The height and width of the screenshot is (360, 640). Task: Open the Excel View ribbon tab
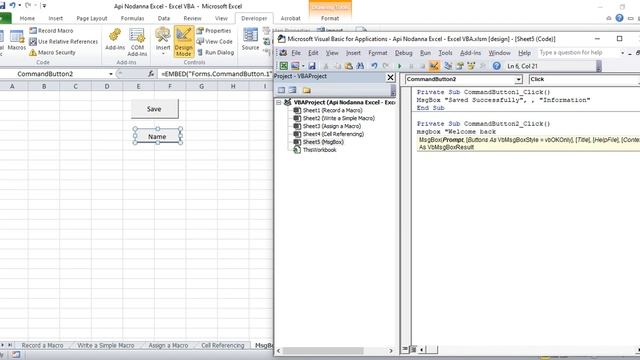pos(221,18)
